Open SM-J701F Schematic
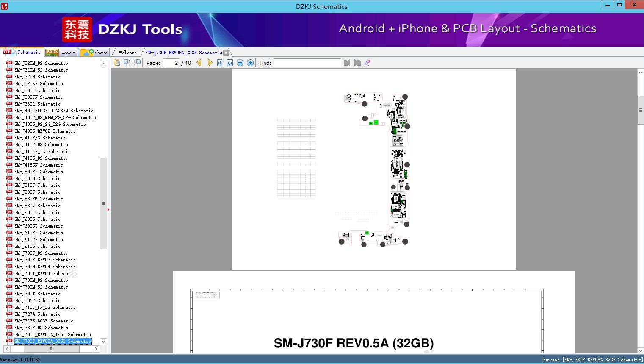 (x=37, y=300)
